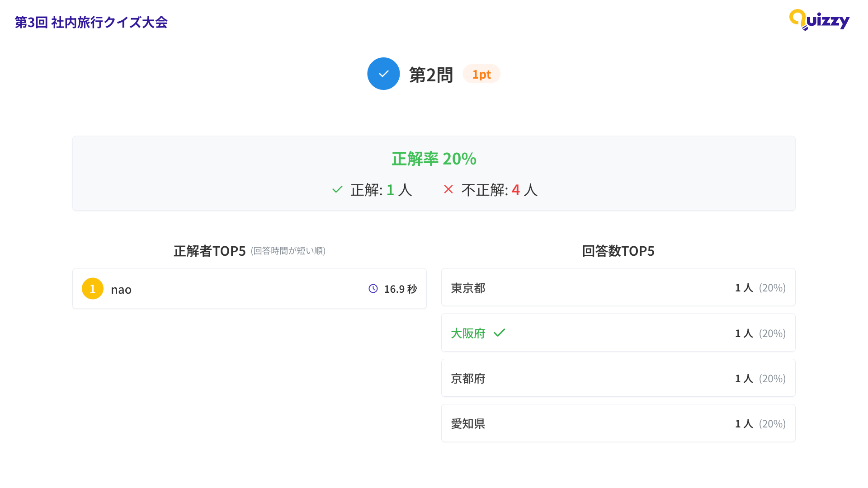Screen dimensions: 868x488
Task: Click the yellow rank 1 badge beside nao
Action: 93,289
